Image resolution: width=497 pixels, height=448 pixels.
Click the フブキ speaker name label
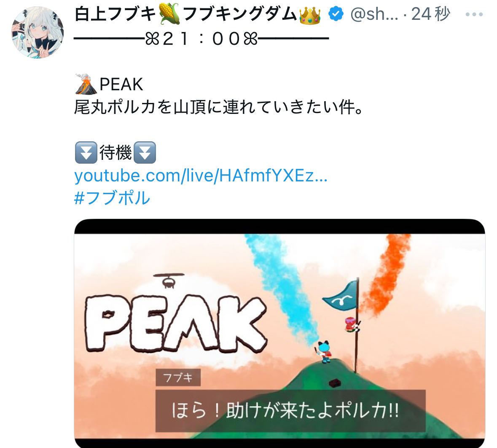178,377
